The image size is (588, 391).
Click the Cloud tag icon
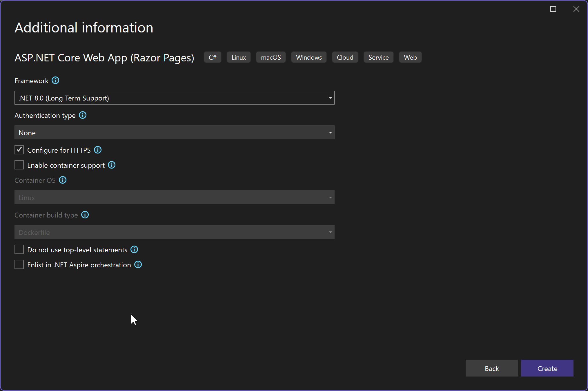point(345,57)
